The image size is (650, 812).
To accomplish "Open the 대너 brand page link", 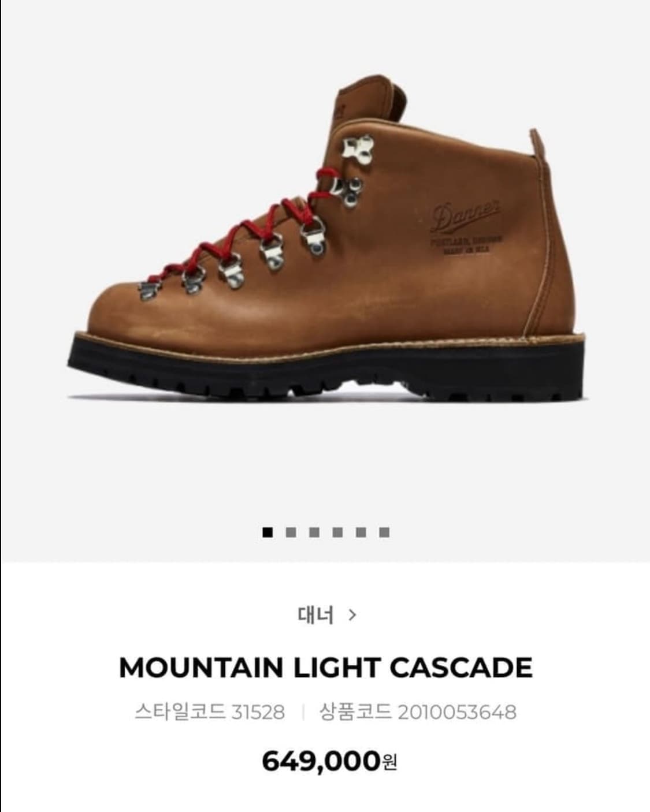I will 315,615.
